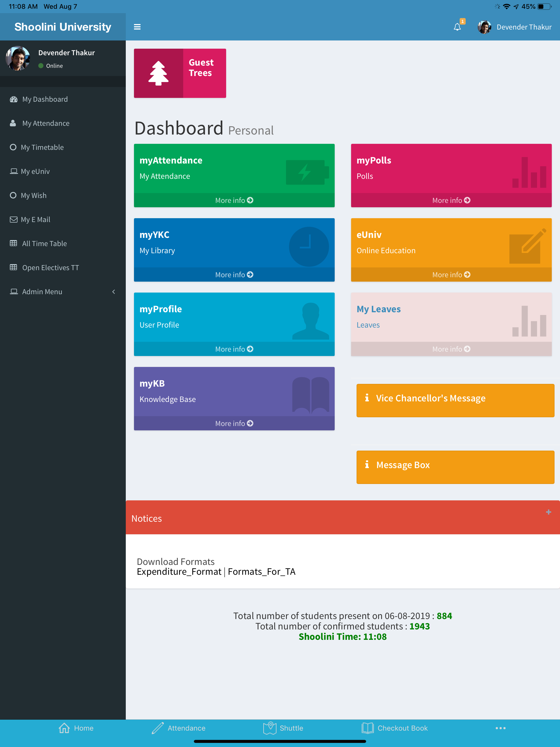Go to My Attendance sidebar item

pos(63,123)
